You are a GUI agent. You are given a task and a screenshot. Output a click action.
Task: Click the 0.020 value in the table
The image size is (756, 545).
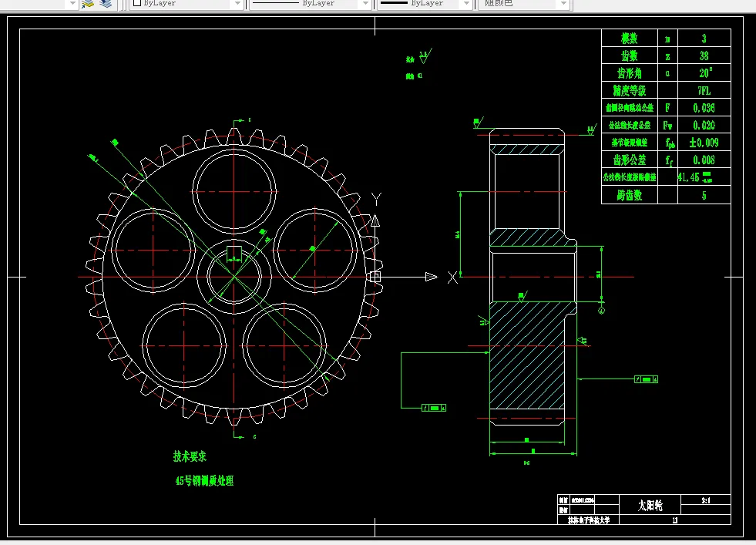[704, 126]
